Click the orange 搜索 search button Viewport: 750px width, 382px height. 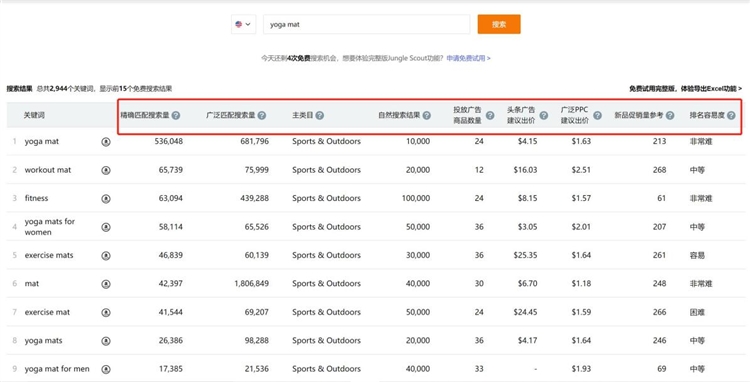click(499, 24)
